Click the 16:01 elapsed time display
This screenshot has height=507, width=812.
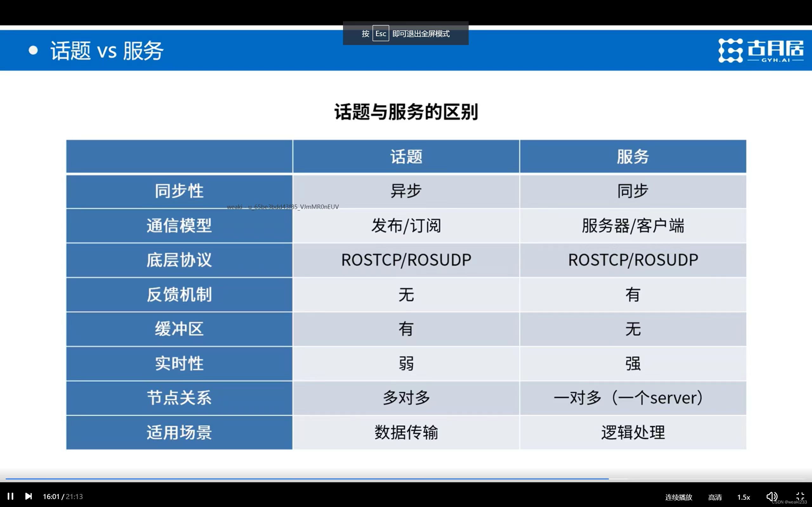coord(51,497)
